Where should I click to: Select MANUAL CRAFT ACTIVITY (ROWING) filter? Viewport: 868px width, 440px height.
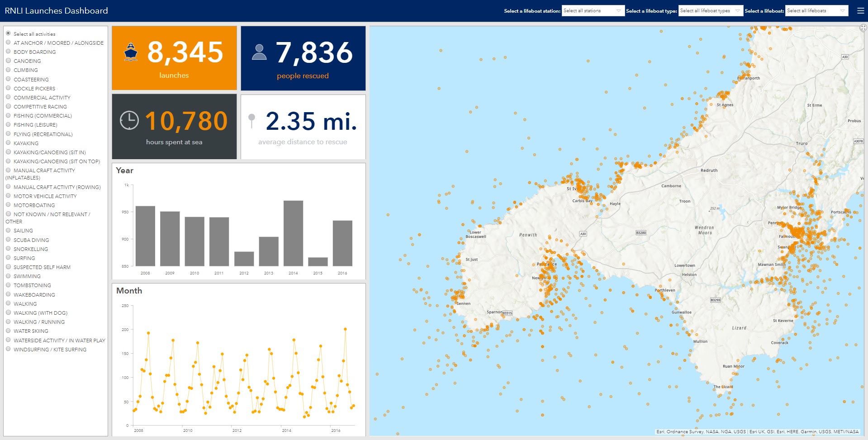tap(8, 187)
